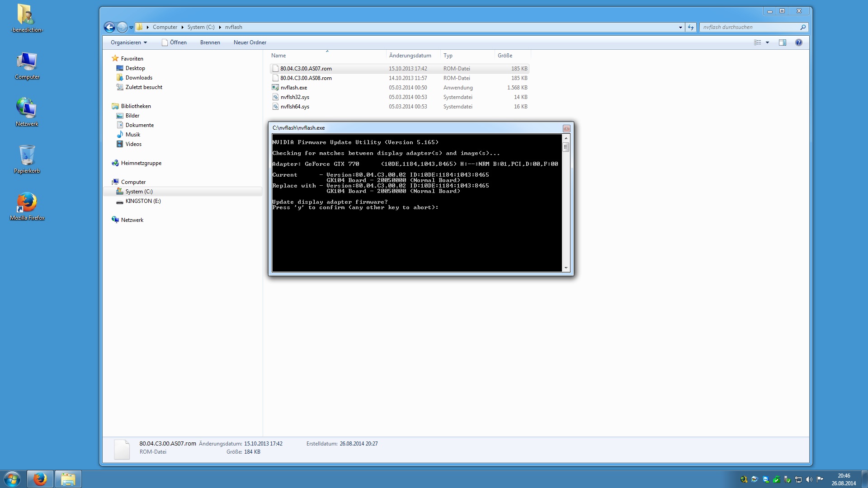This screenshot has height=488, width=868.
Task: Click the Brennen toolbar item
Action: pos(210,42)
